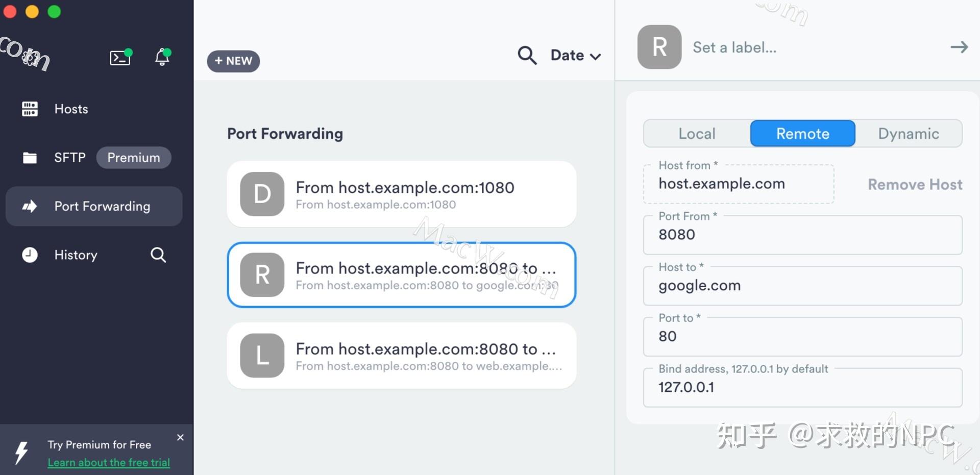The image size is (980, 475).
Task: Click the arrow to start the forwarding rule
Action: pyautogui.click(x=959, y=47)
